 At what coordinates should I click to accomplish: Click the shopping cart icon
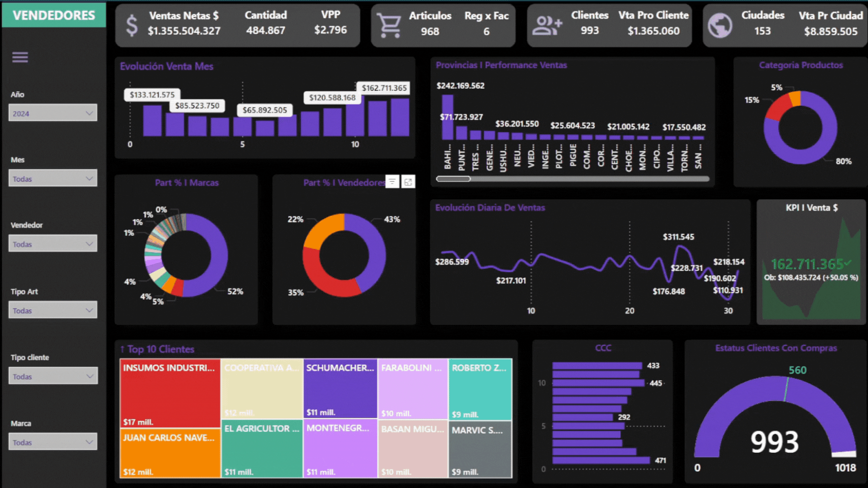click(389, 25)
